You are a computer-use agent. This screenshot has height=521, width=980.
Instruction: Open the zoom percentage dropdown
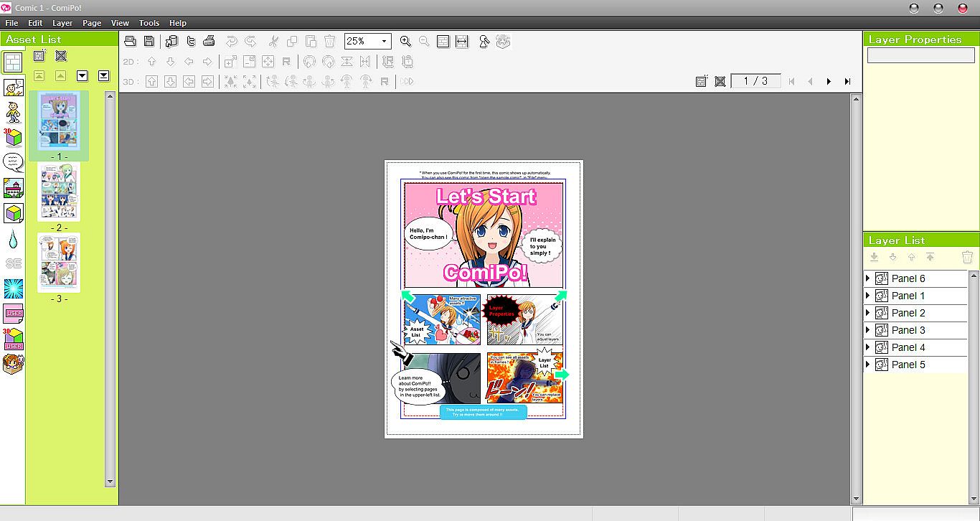(384, 42)
